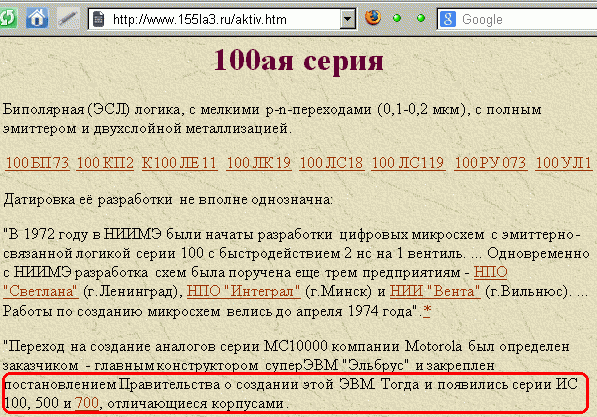The image size is (597, 417).
Task: Click the Firefox browser icon
Action: coord(373,18)
